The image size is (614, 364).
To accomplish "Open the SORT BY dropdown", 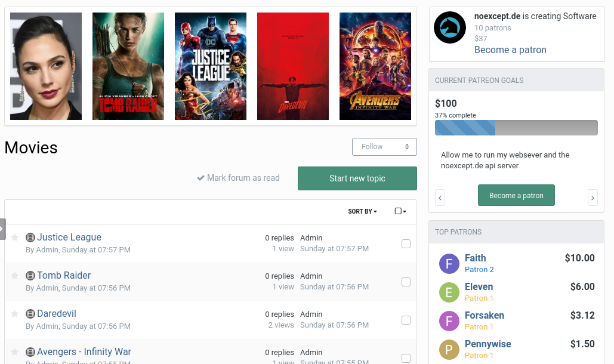I will click(x=362, y=211).
